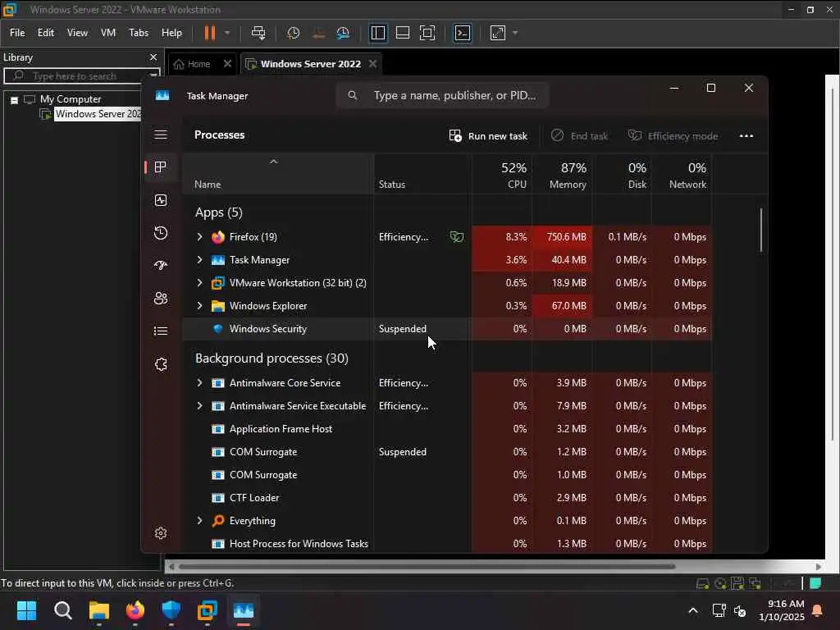Click the Firefox efficiency mode leaf icon
The width and height of the screenshot is (840, 630).
[456, 237]
